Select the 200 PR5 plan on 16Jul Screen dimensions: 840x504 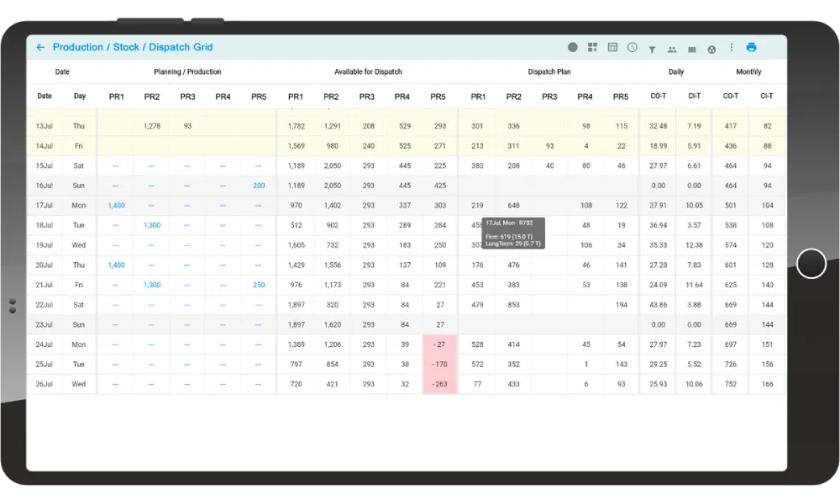point(259,186)
